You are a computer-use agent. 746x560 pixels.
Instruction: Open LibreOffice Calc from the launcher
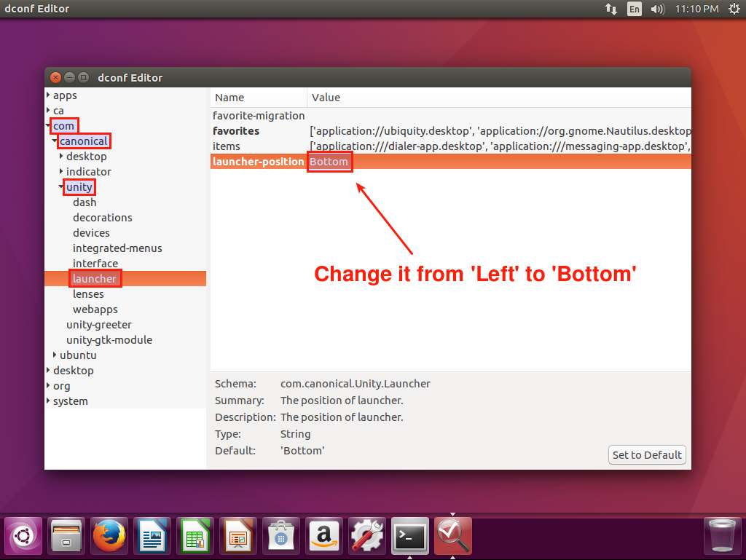coord(195,536)
